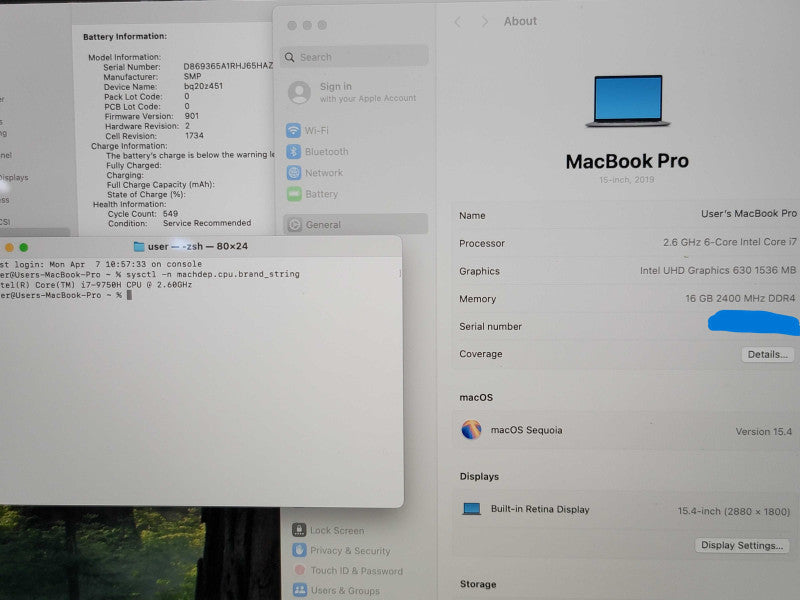Click Processor value 2.6 GHz 6-Core Intel
The width and height of the screenshot is (800, 600).
(730, 242)
